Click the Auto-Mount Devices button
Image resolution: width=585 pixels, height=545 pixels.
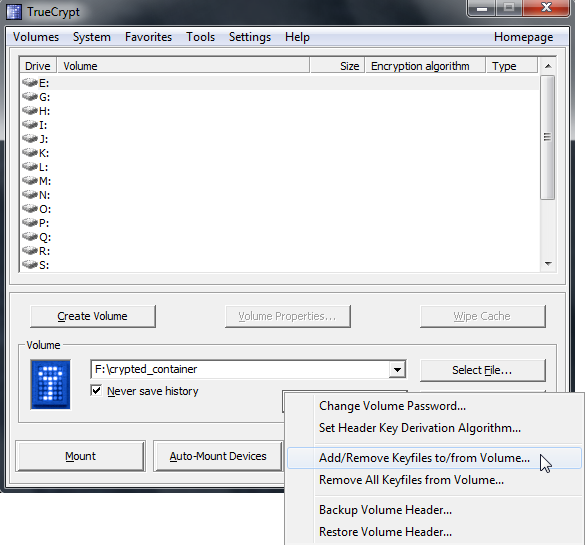click(x=218, y=456)
